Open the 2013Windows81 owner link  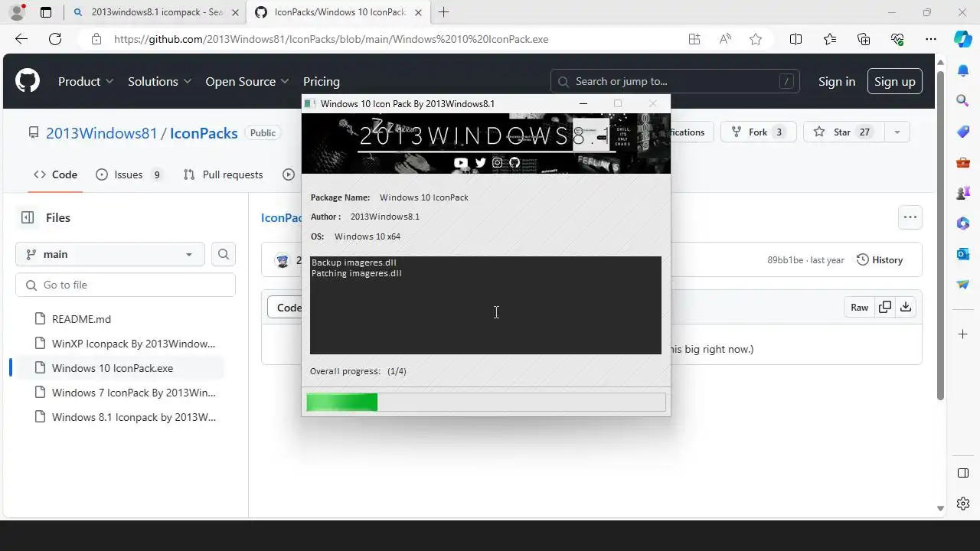click(101, 133)
